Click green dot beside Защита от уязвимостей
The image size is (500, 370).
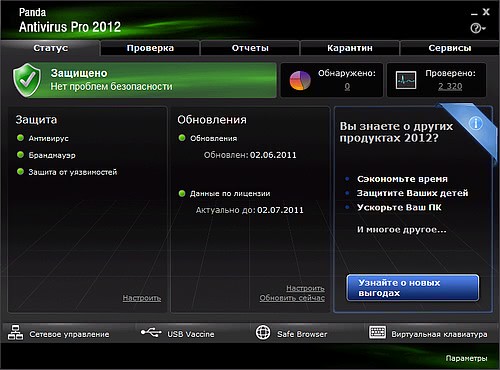[20, 172]
